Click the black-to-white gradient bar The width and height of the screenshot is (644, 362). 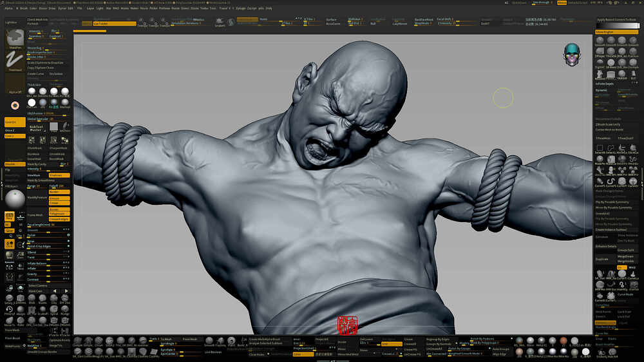pos(618,26)
